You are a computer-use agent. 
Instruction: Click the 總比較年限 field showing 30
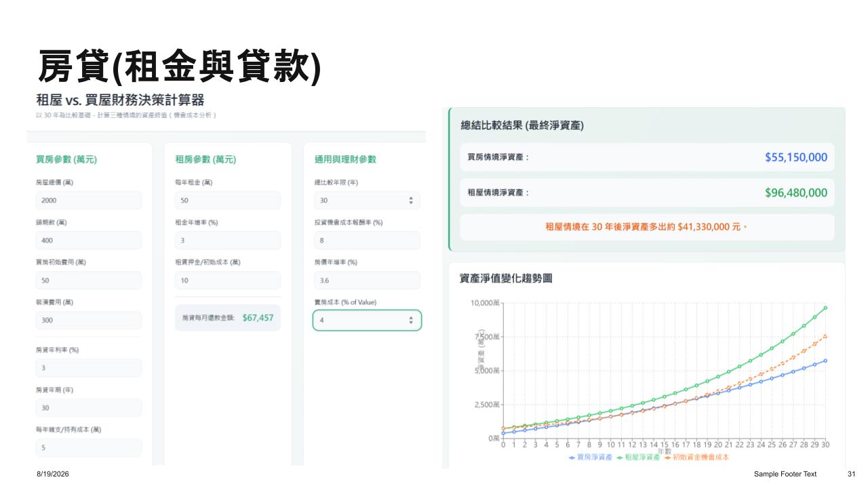coord(367,201)
